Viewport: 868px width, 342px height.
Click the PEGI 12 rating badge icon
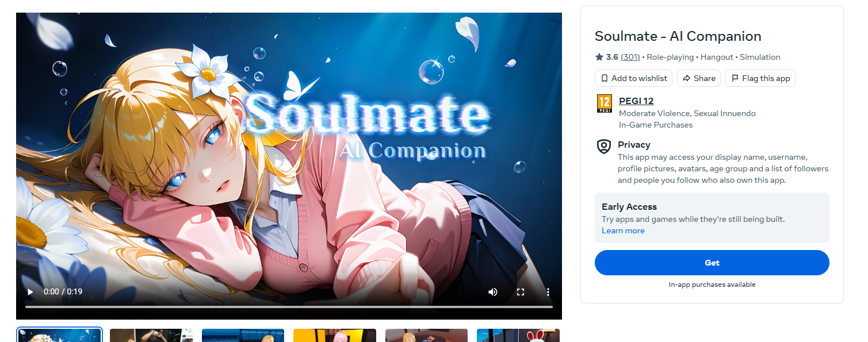pos(604,103)
